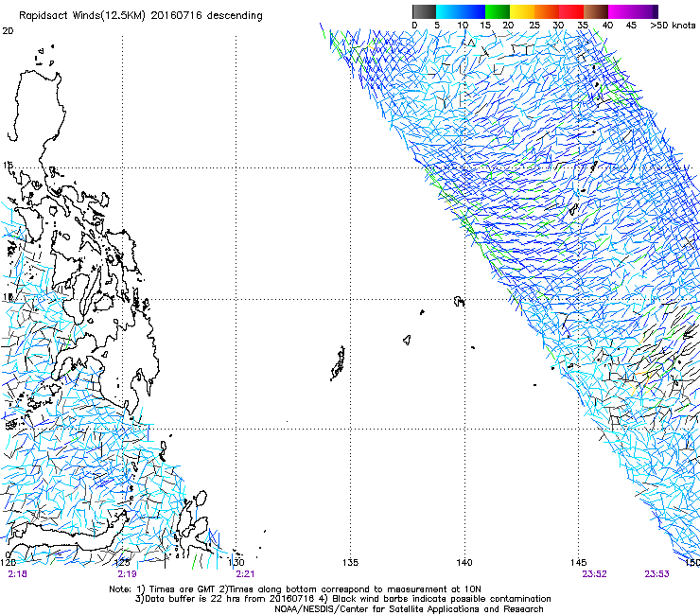Viewport: 700px width, 615px height.
Task: Click the longitude label '130'
Action: point(236,562)
